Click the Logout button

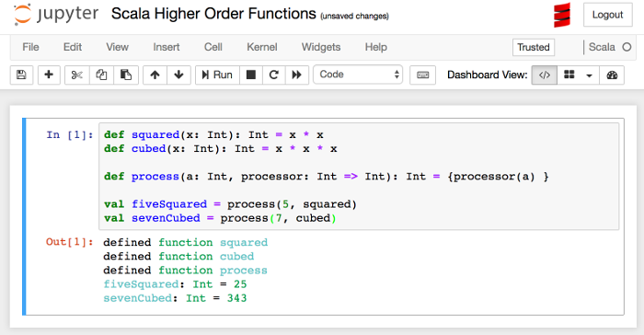(x=608, y=15)
